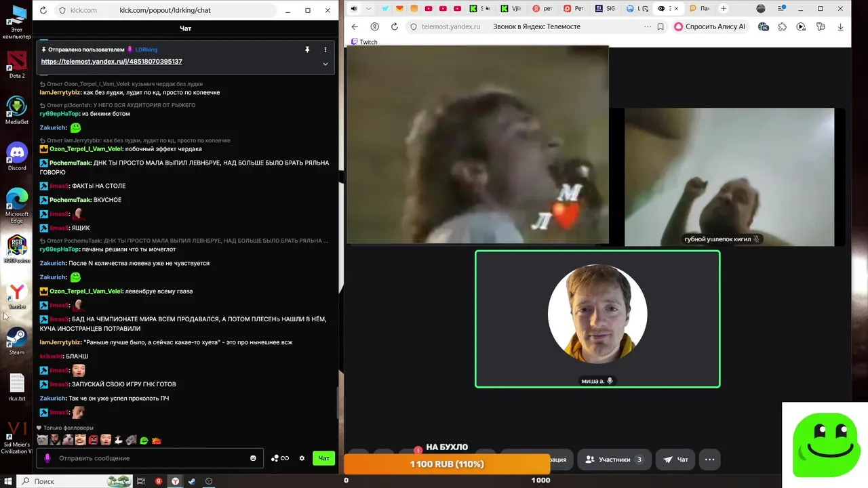Open the address bar three-dots menu

tap(648, 26)
